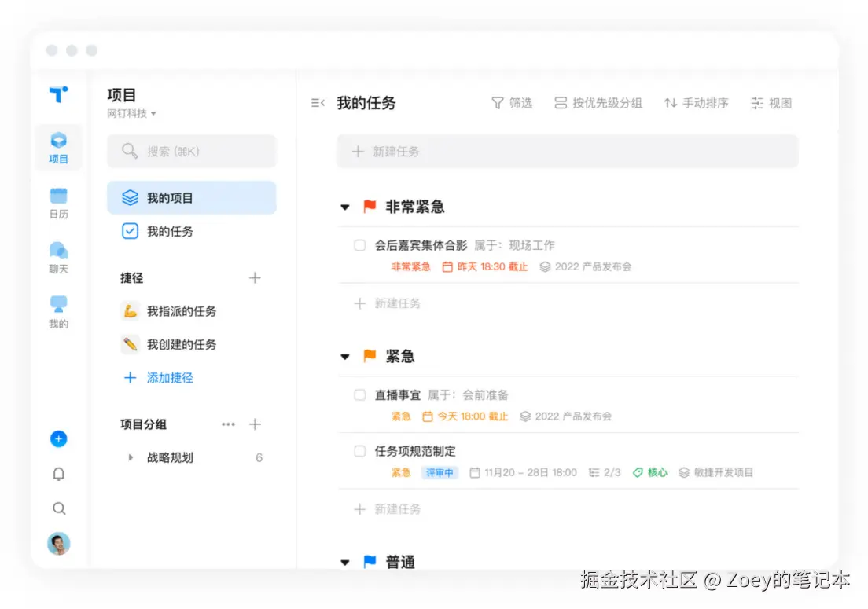Click the blue plus create button
Screen dimensions: 868x609
(59, 438)
